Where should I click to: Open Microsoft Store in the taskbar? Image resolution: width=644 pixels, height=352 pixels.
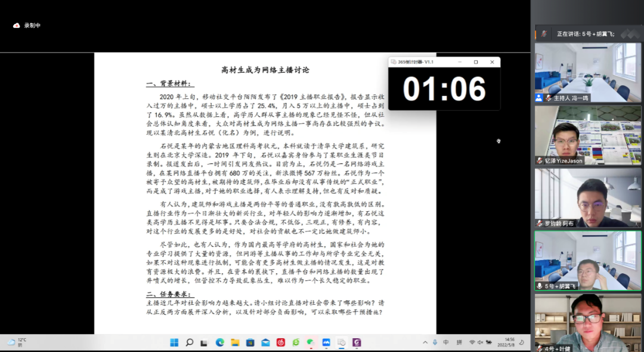coord(250,342)
